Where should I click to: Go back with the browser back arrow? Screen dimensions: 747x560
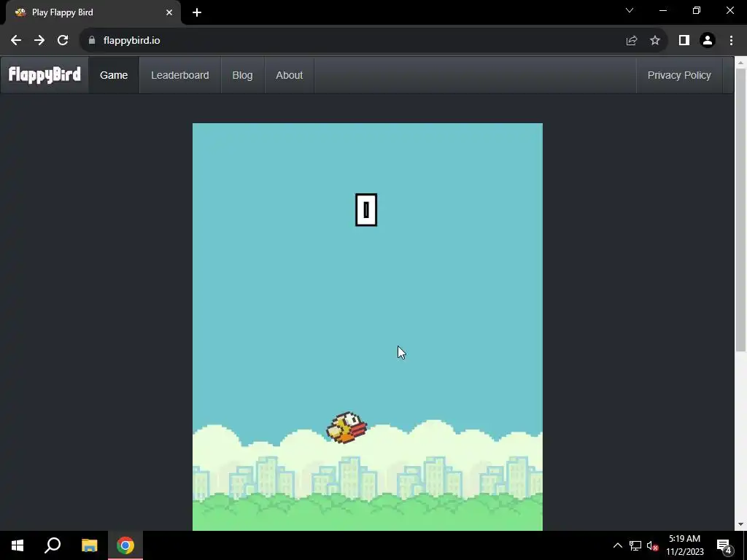16,41
